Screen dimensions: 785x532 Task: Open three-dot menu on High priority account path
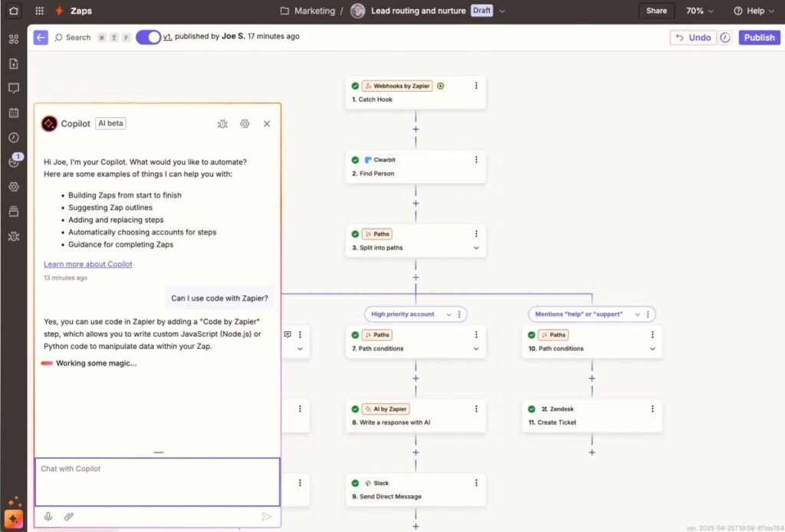coord(459,314)
